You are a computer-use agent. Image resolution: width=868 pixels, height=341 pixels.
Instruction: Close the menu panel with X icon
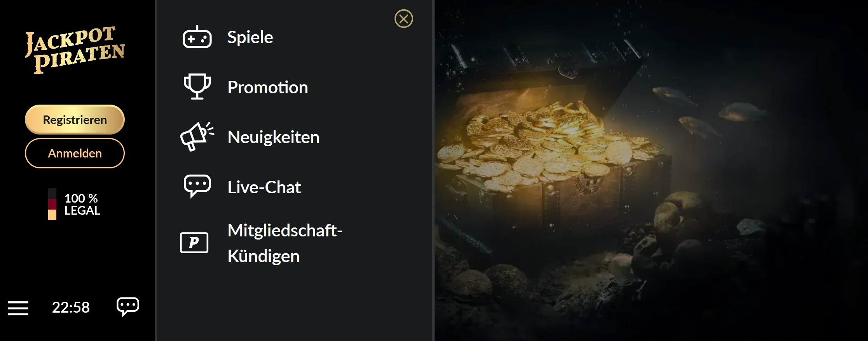pos(404,19)
